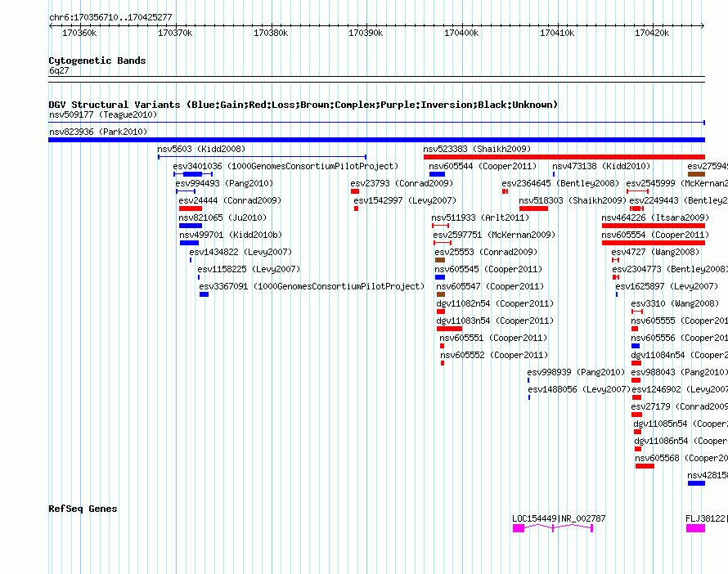The image size is (728, 574).
Task: Click nsv499701 (Kidd2010b) label
Action: coord(231,235)
